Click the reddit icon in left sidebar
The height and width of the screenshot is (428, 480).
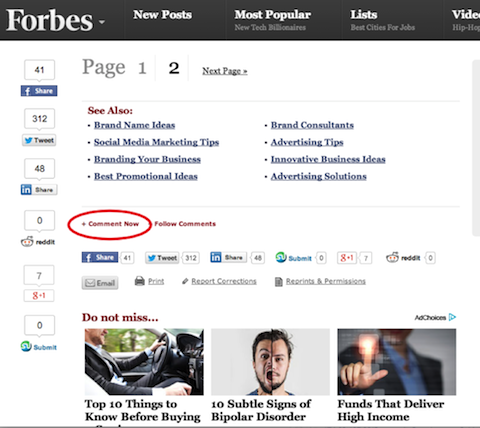coord(27,241)
